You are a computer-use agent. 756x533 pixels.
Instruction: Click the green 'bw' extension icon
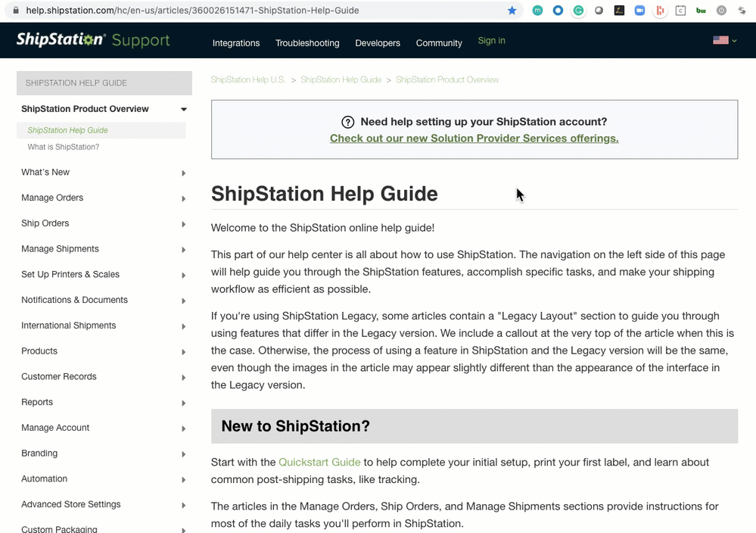[701, 11]
